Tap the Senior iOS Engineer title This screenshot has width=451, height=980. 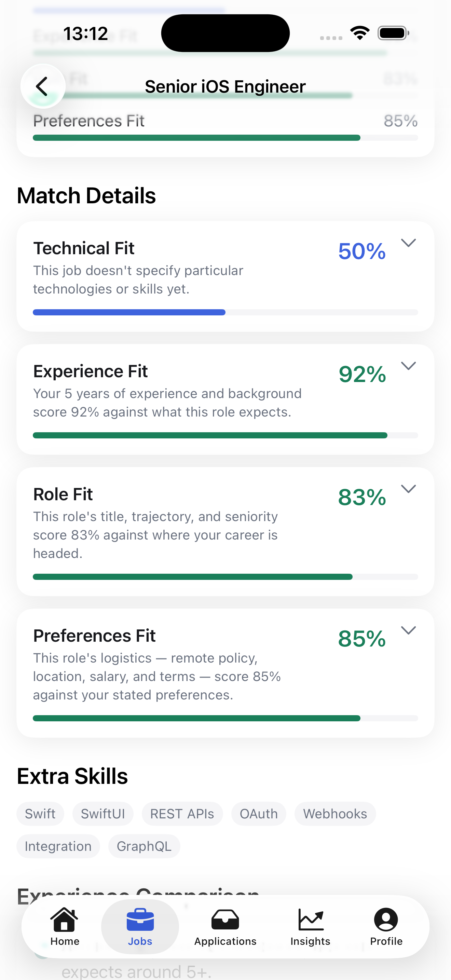point(225,86)
